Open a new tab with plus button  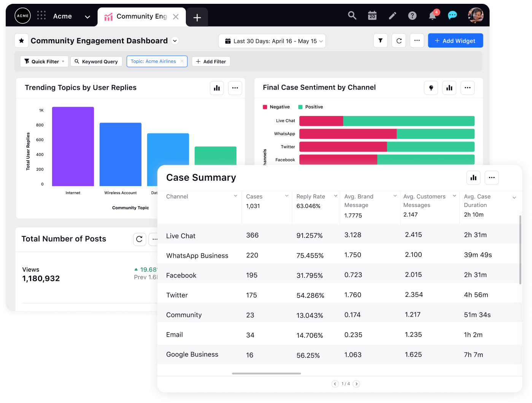click(197, 18)
